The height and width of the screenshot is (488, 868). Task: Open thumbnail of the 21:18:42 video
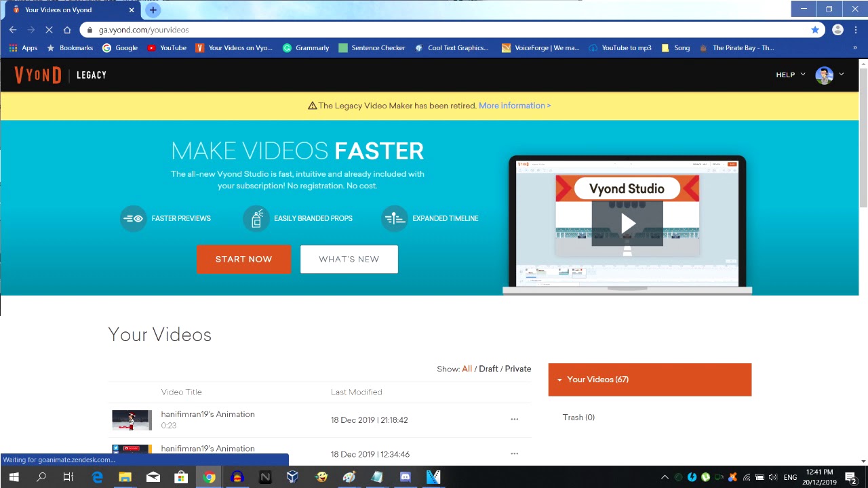tap(132, 420)
